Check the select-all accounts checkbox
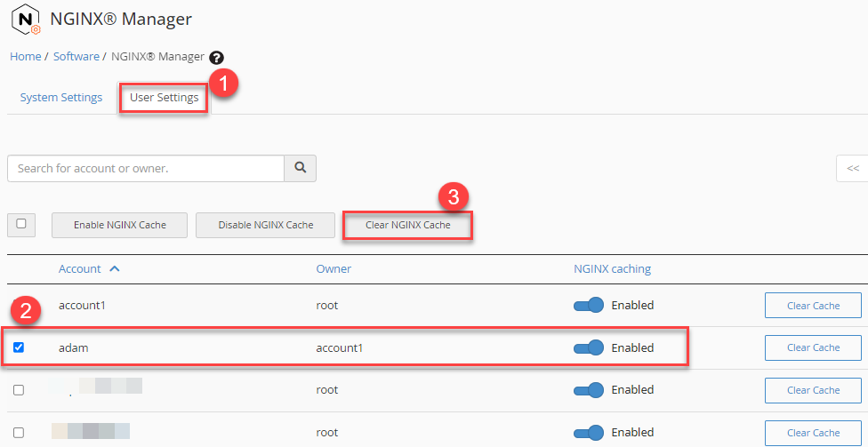 tap(21, 225)
